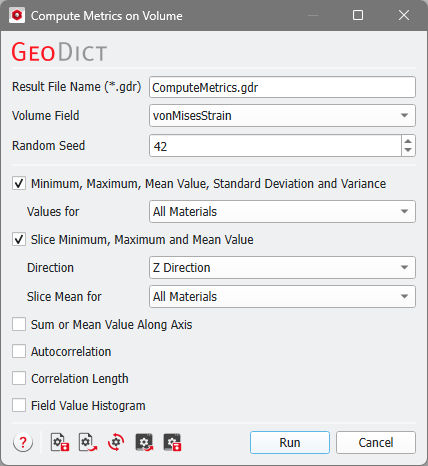428x466 pixels.
Task: Expand the Direction dropdown showing Z Direction
Action: (282, 267)
